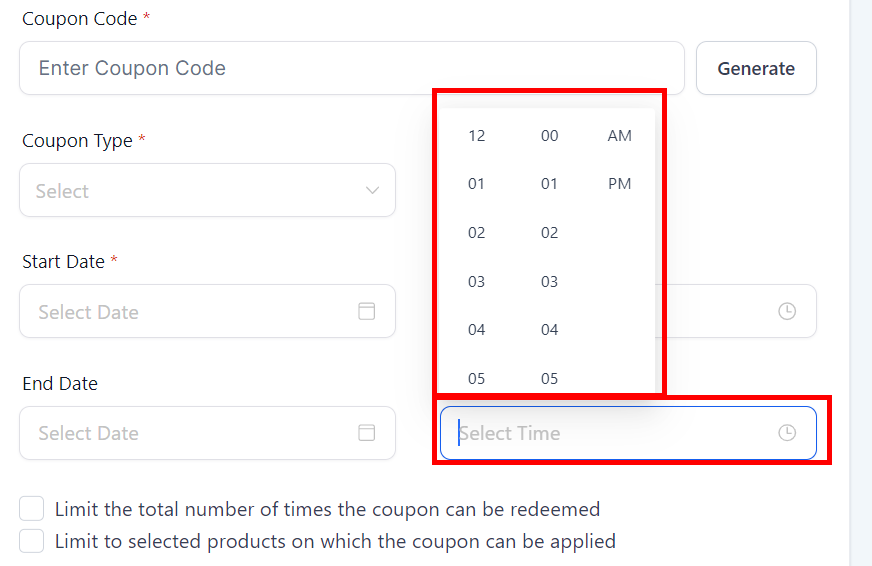Open the Start Date picker field
The image size is (872, 566).
pyautogui.click(x=190, y=311)
